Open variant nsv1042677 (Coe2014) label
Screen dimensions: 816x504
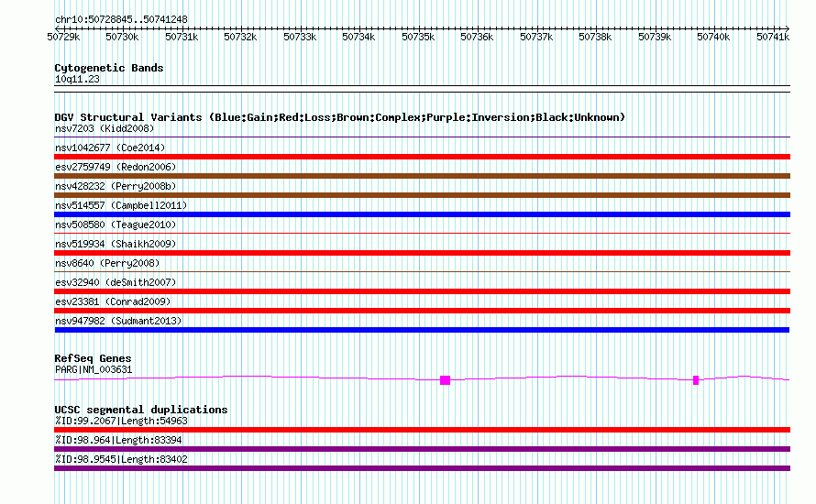tap(110, 148)
